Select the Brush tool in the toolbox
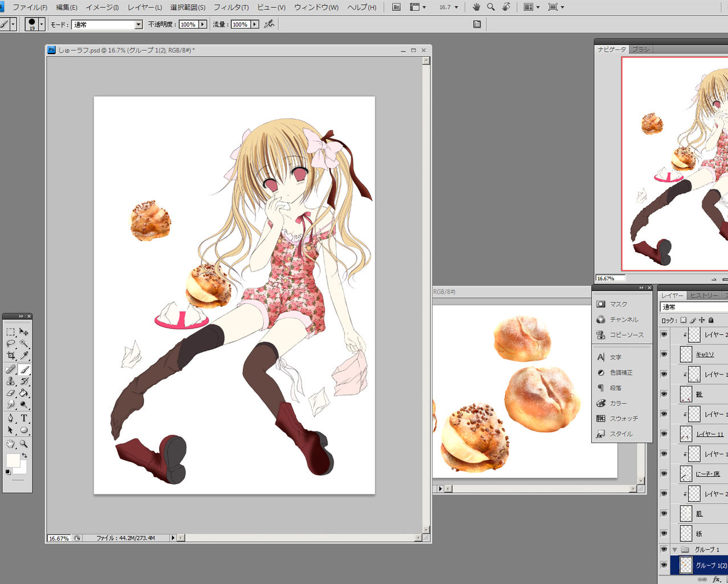Screen dimensions: 728x584 point(24,369)
